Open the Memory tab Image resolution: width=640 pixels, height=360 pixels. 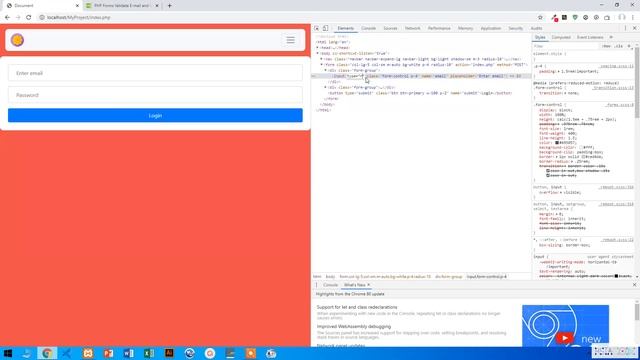click(x=465, y=28)
